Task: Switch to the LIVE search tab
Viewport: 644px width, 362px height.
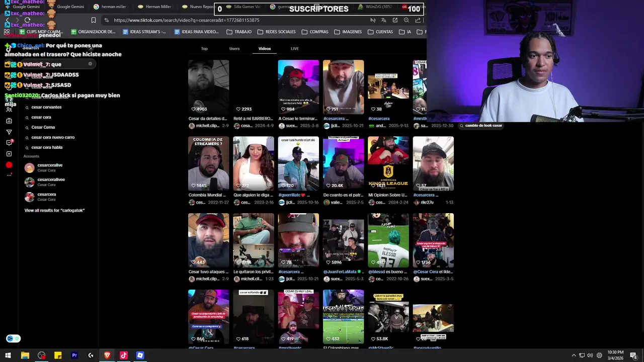Action: click(295, 49)
